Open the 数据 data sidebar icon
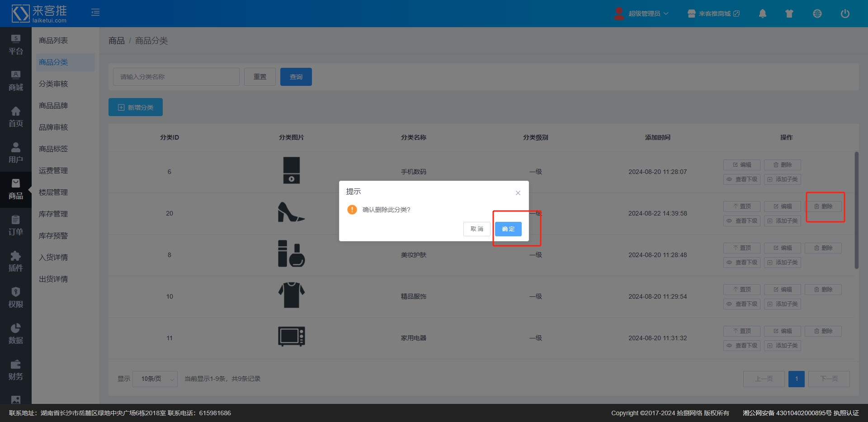This screenshot has height=422, width=868. point(16,333)
